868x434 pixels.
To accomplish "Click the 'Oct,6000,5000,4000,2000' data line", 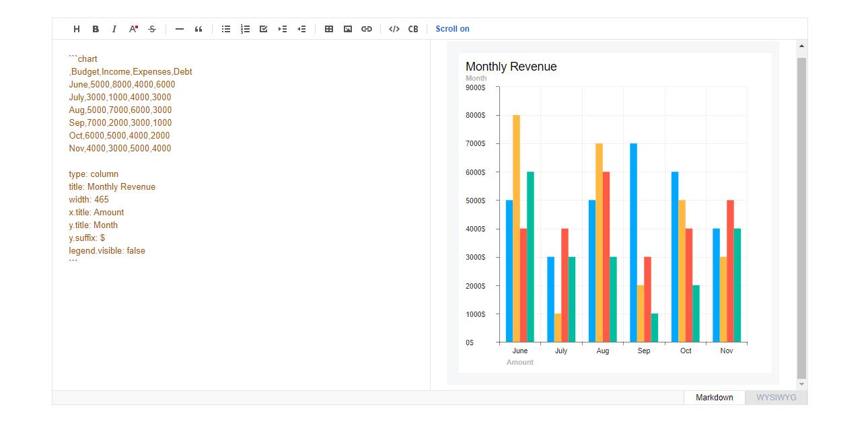I will point(119,136).
